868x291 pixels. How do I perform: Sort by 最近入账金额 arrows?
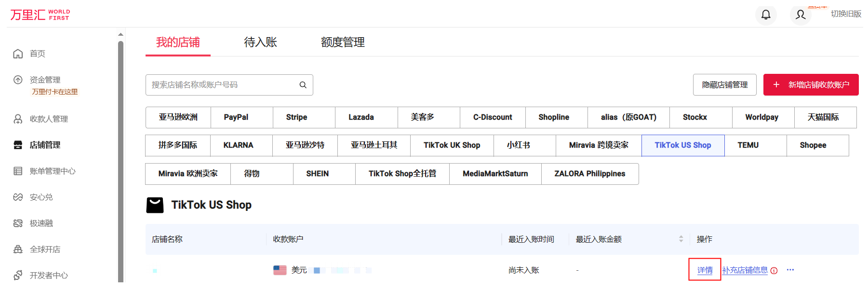(x=681, y=239)
